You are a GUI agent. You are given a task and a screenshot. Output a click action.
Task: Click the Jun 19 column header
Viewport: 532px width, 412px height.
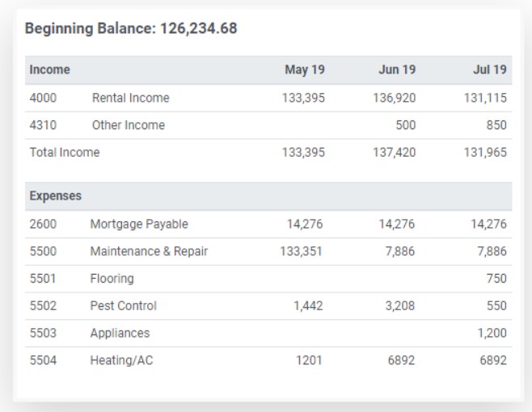coord(397,69)
